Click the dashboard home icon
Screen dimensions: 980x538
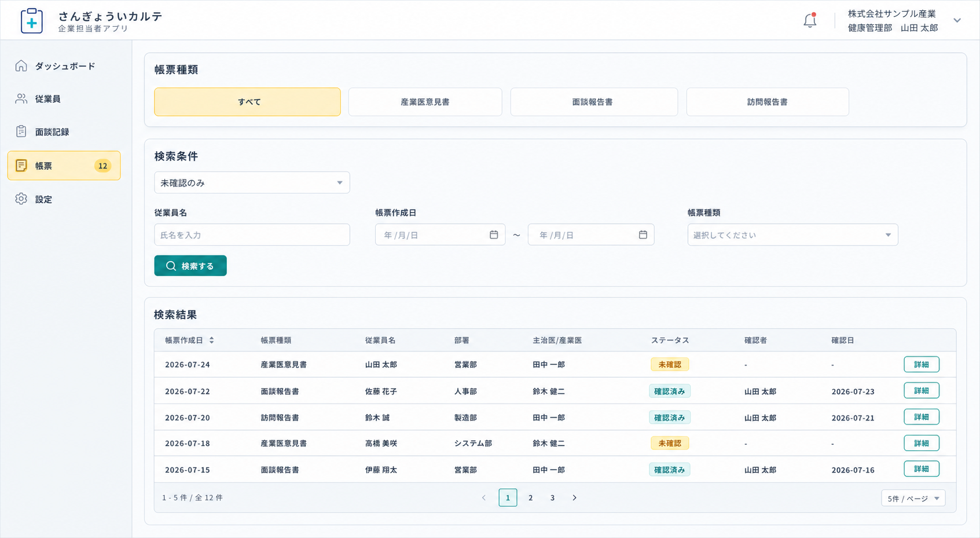tap(21, 65)
